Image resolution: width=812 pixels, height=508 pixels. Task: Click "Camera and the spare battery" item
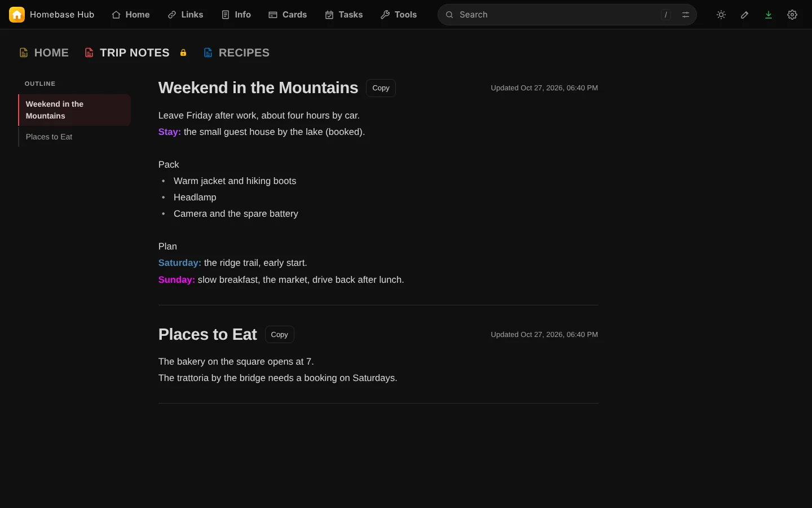point(236,214)
